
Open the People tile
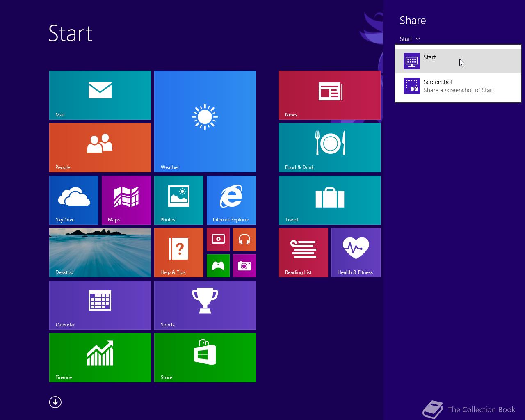pyautogui.click(x=100, y=148)
